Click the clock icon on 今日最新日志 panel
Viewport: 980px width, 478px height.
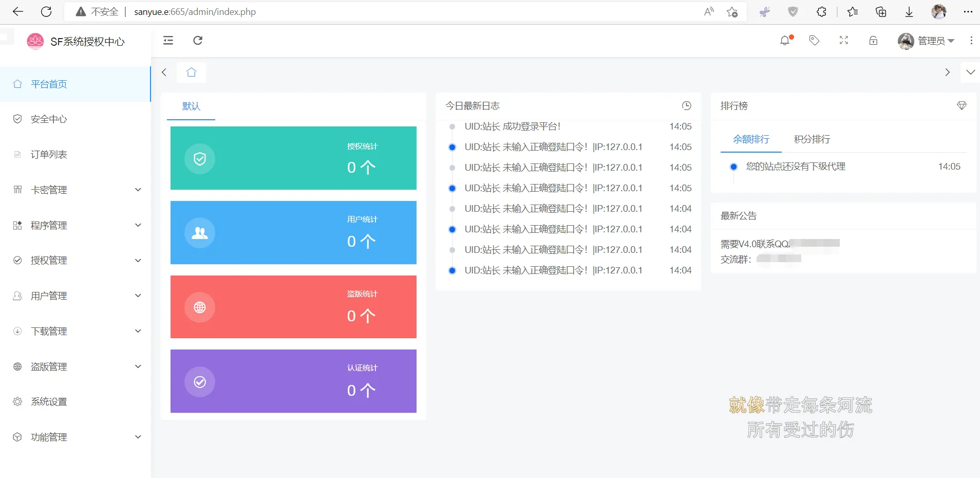pyautogui.click(x=687, y=106)
